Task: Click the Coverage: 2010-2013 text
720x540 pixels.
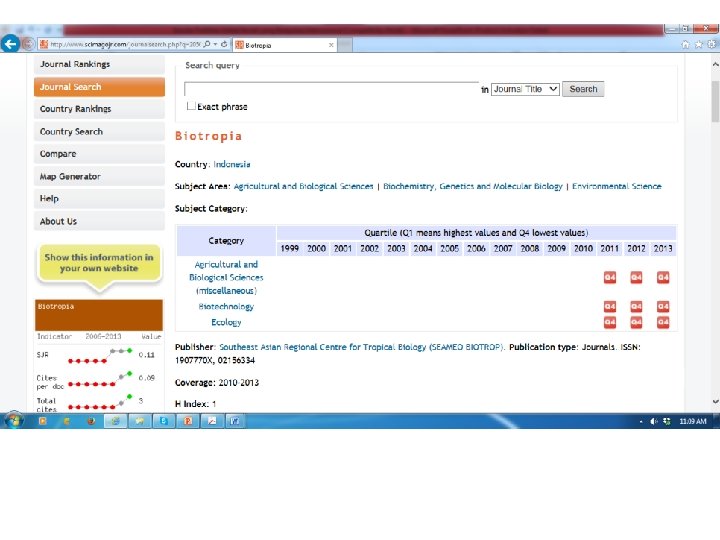Action: tap(217, 382)
